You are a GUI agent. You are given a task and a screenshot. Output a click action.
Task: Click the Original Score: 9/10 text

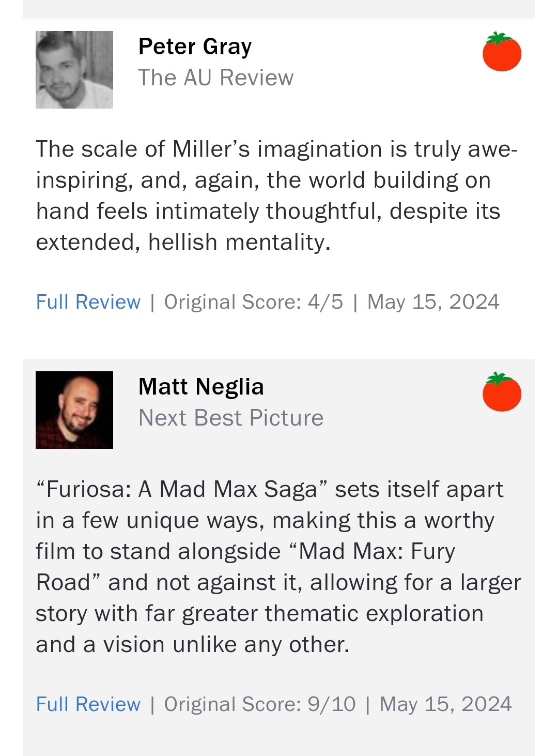[x=259, y=704]
